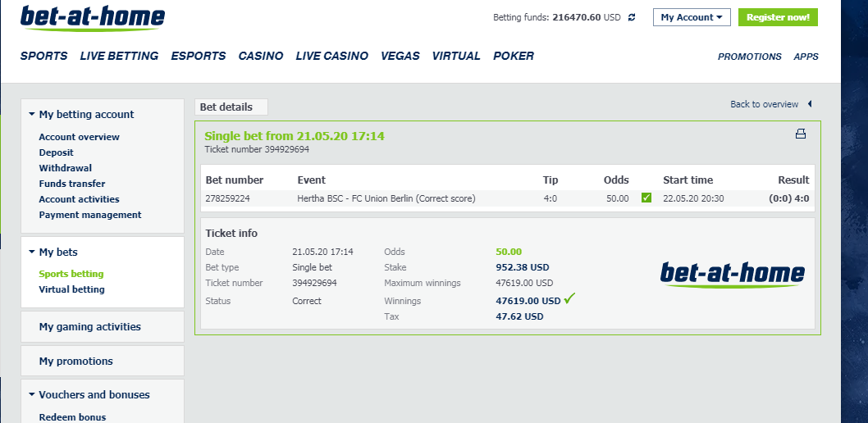Viewport: 868px width, 423px height.
Task: Select the Bet details tab
Action: coord(231,107)
